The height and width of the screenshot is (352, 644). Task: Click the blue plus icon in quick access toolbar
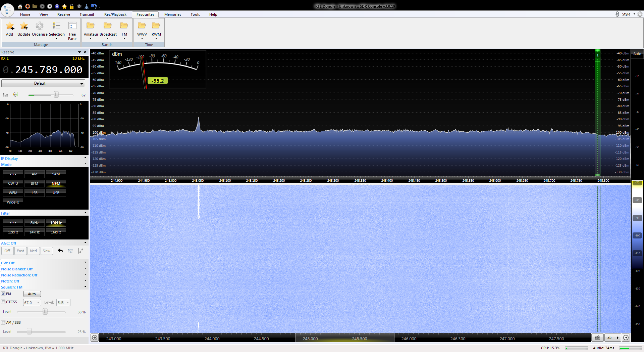57,6
